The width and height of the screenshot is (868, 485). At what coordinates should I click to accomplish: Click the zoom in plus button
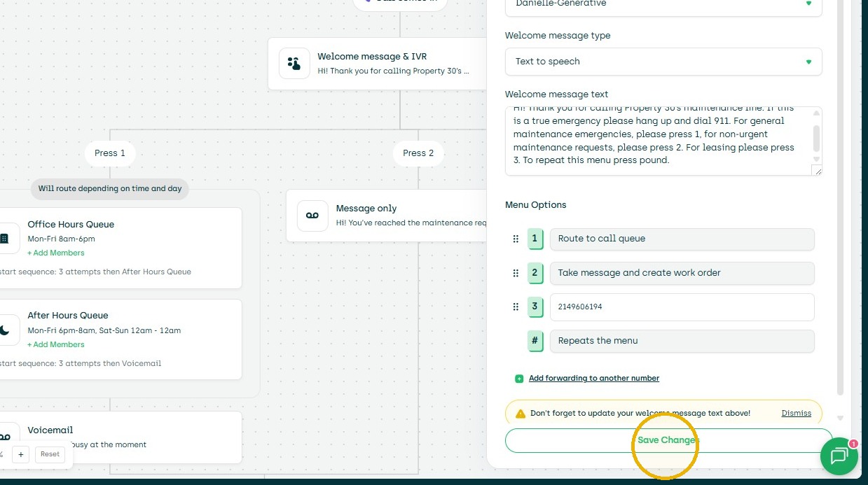click(x=21, y=454)
